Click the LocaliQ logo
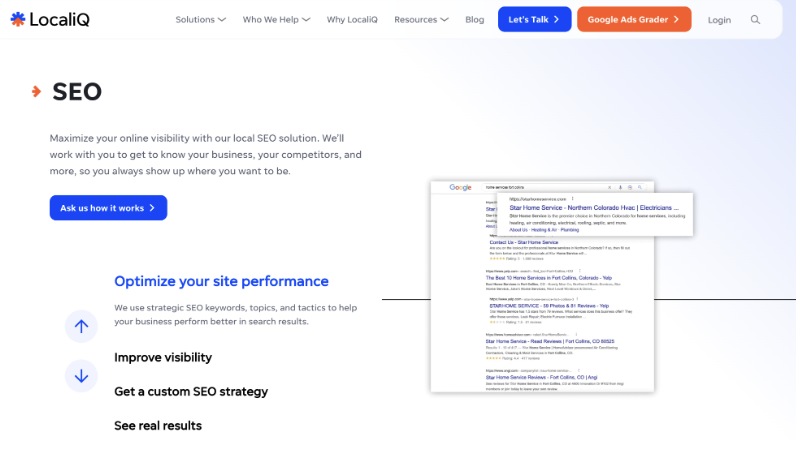The width and height of the screenshot is (796, 460). (x=50, y=19)
